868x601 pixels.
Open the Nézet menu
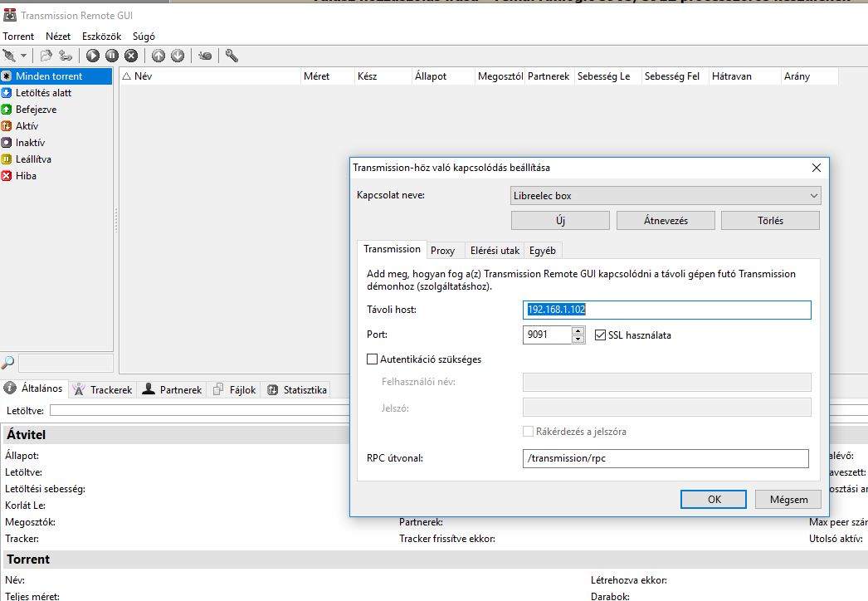(58, 36)
